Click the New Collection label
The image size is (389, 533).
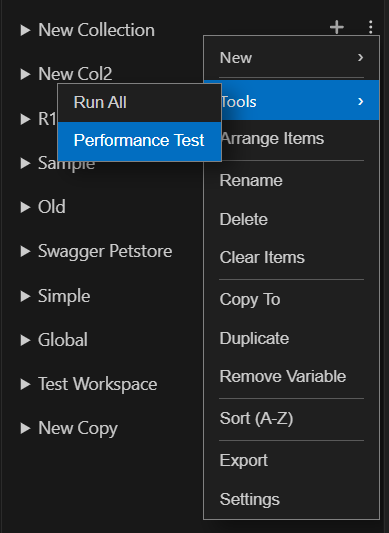pyautogui.click(x=96, y=30)
